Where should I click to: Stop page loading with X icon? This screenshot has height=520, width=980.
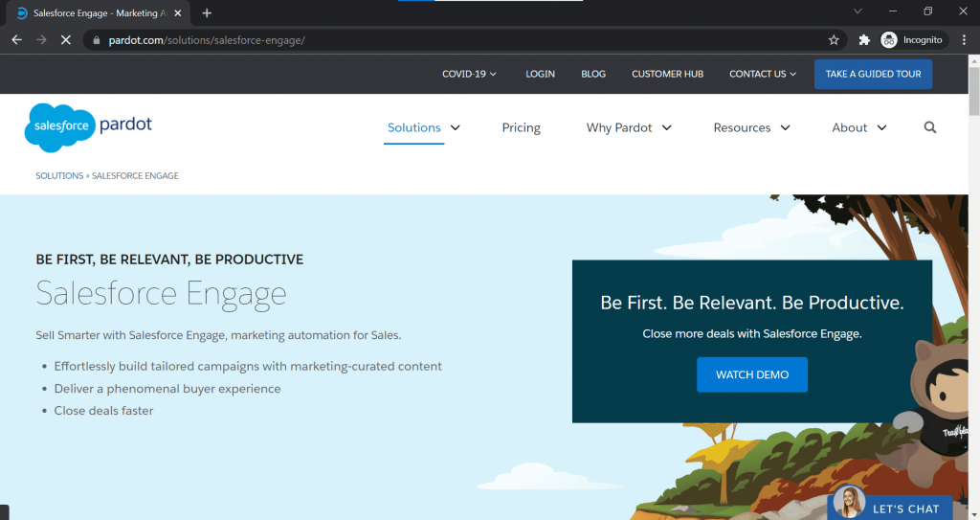coord(66,40)
